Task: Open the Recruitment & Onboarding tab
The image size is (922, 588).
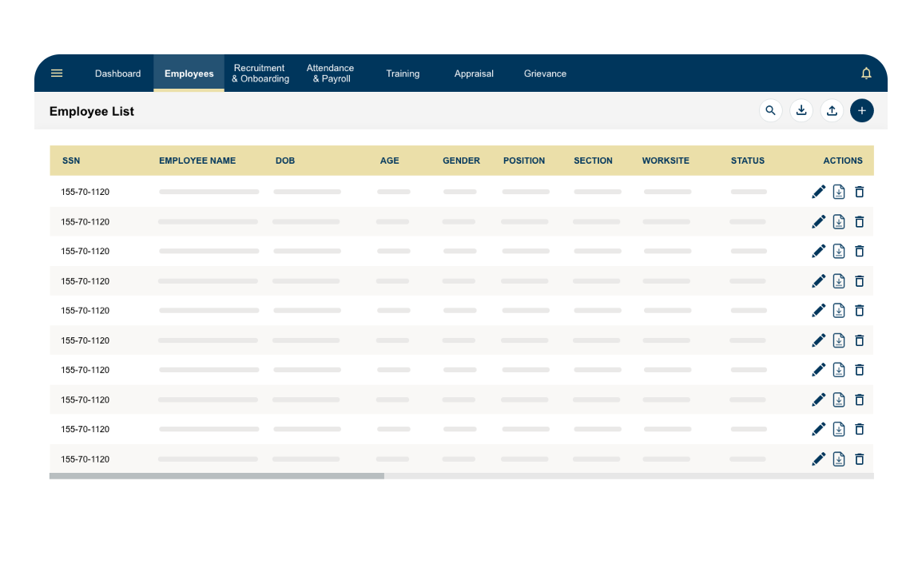Action: 260,73
